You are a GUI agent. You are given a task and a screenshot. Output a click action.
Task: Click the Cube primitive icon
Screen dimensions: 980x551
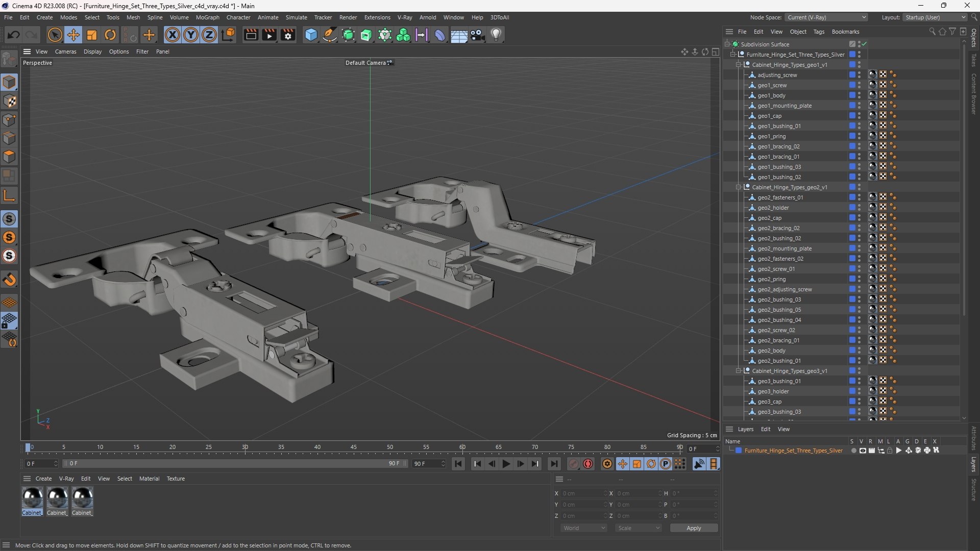(x=311, y=35)
